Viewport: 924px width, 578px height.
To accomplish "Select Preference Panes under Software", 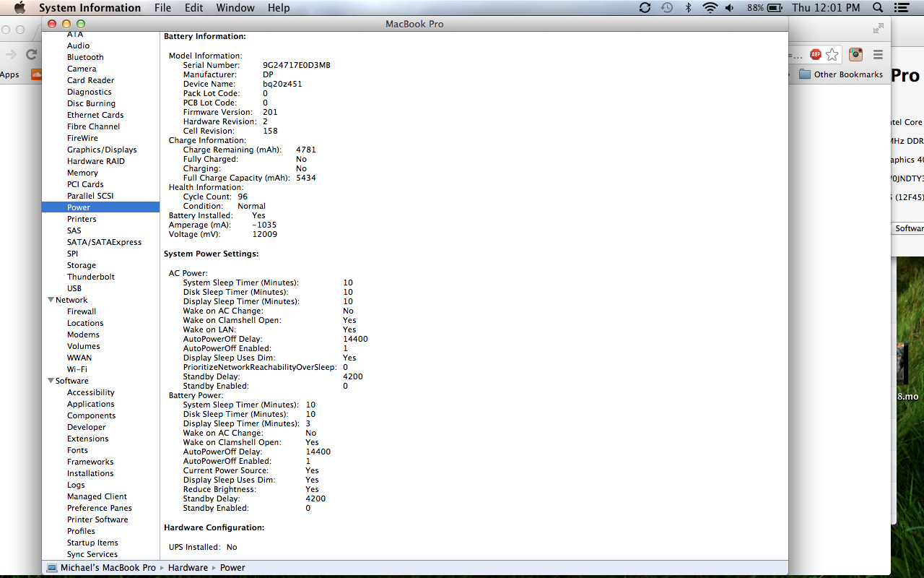I will (x=100, y=508).
